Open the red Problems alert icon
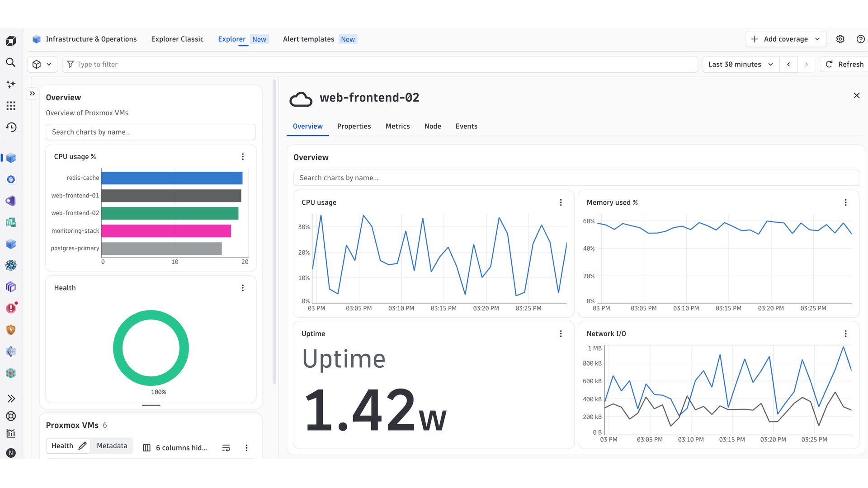This screenshot has height=488, width=868. [11, 308]
